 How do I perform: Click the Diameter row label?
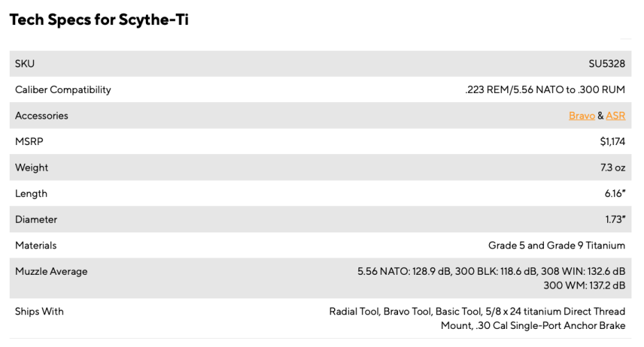click(36, 219)
